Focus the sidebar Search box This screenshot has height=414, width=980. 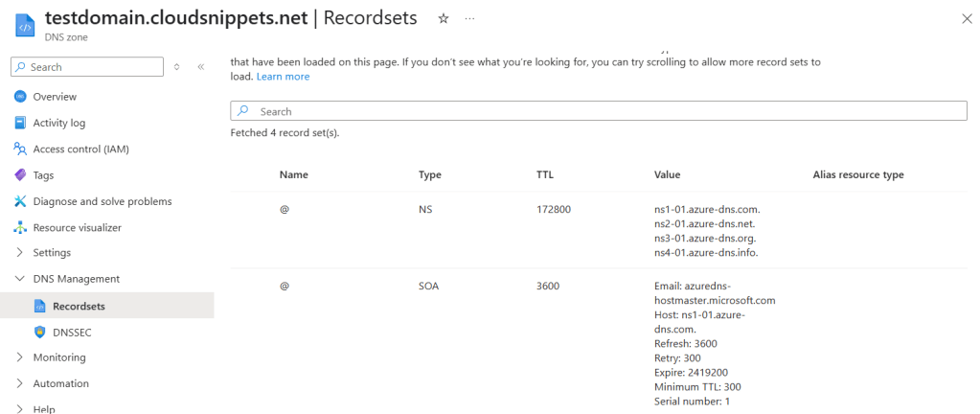[86, 67]
